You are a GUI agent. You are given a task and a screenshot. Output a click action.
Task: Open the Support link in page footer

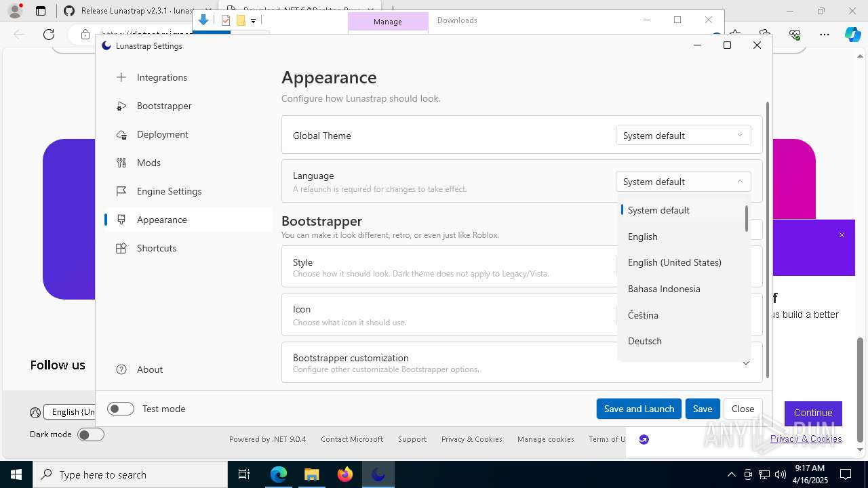(412, 439)
